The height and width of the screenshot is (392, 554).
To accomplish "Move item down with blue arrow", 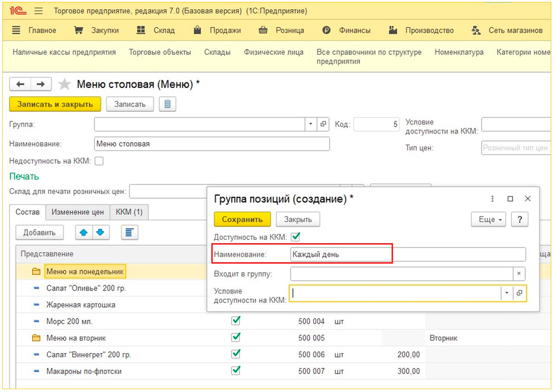I will pos(100,233).
